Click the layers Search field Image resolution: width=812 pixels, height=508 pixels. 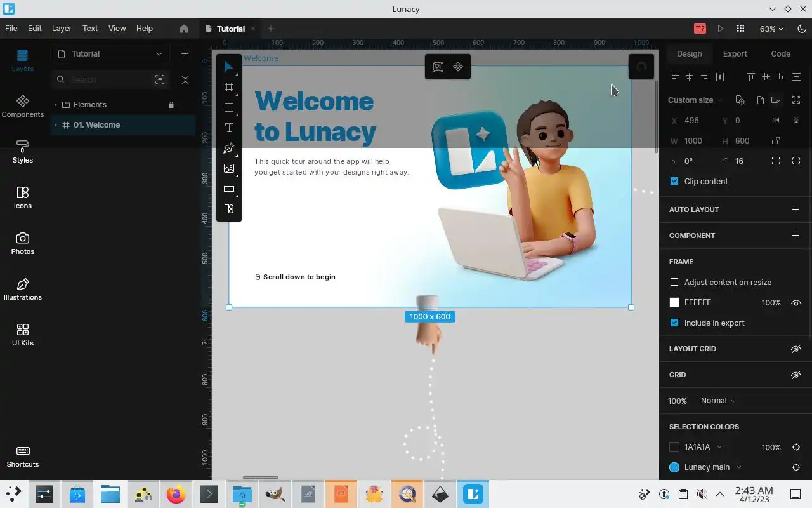tap(110, 79)
